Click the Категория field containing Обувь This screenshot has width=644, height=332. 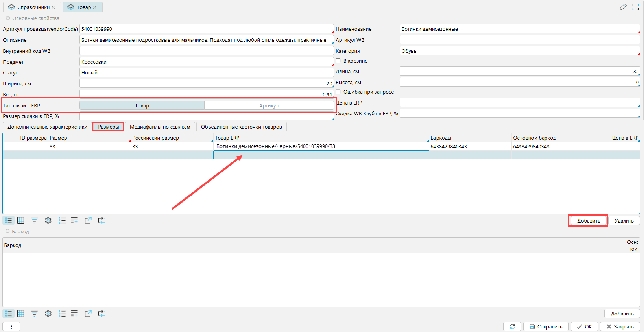[x=520, y=51]
